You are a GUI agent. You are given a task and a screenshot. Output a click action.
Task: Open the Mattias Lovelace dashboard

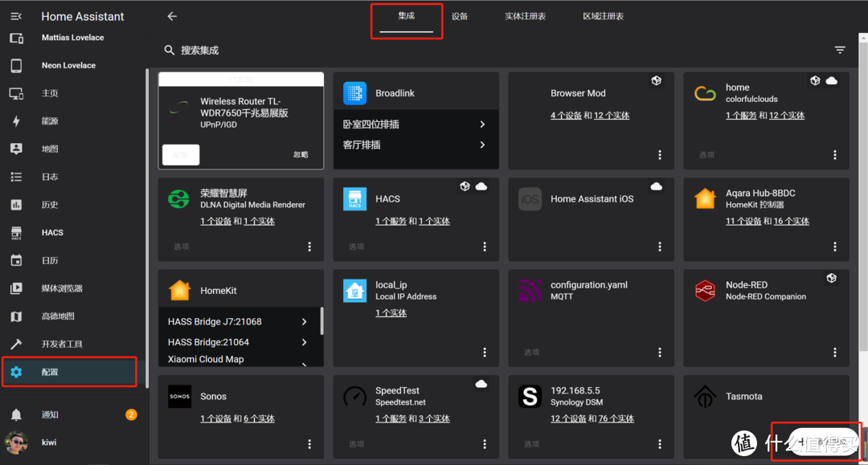point(72,38)
